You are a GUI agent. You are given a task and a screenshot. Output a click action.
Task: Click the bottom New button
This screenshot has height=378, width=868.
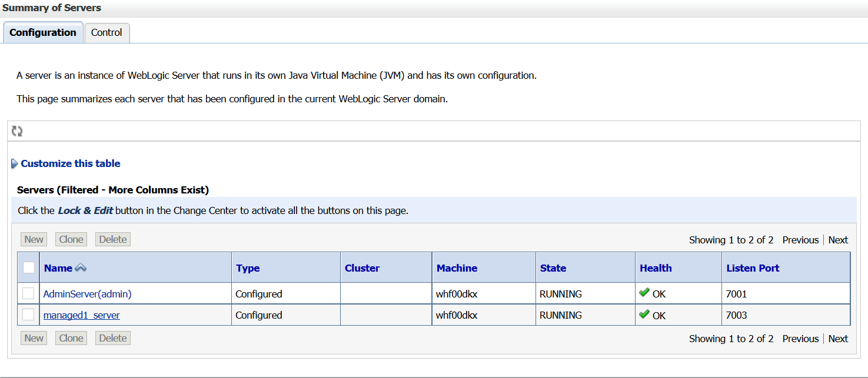(x=34, y=338)
